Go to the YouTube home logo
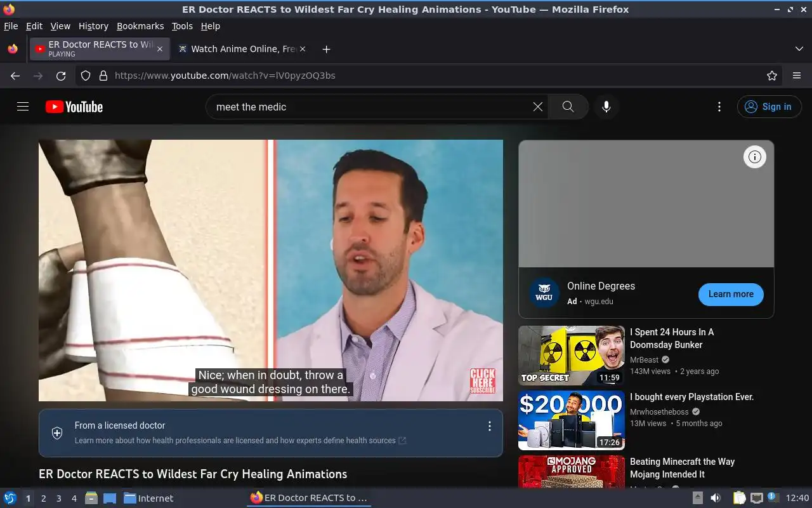This screenshot has height=508, width=812. tap(74, 107)
